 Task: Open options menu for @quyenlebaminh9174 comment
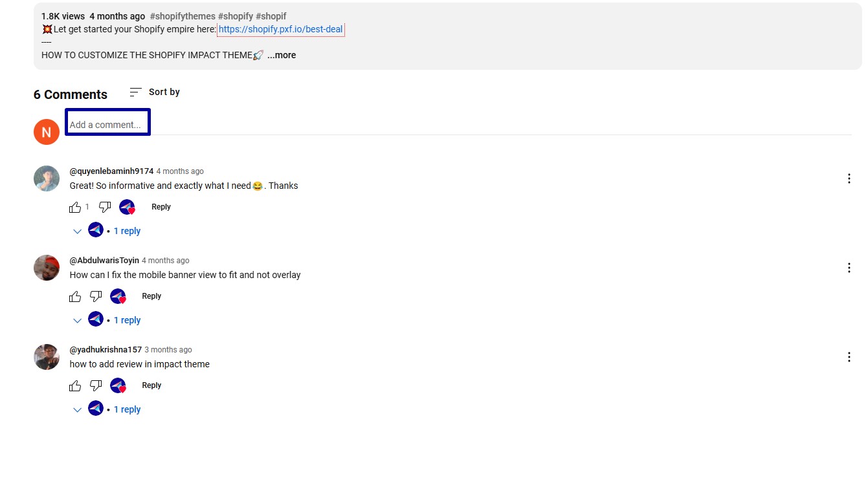[x=849, y=178]
